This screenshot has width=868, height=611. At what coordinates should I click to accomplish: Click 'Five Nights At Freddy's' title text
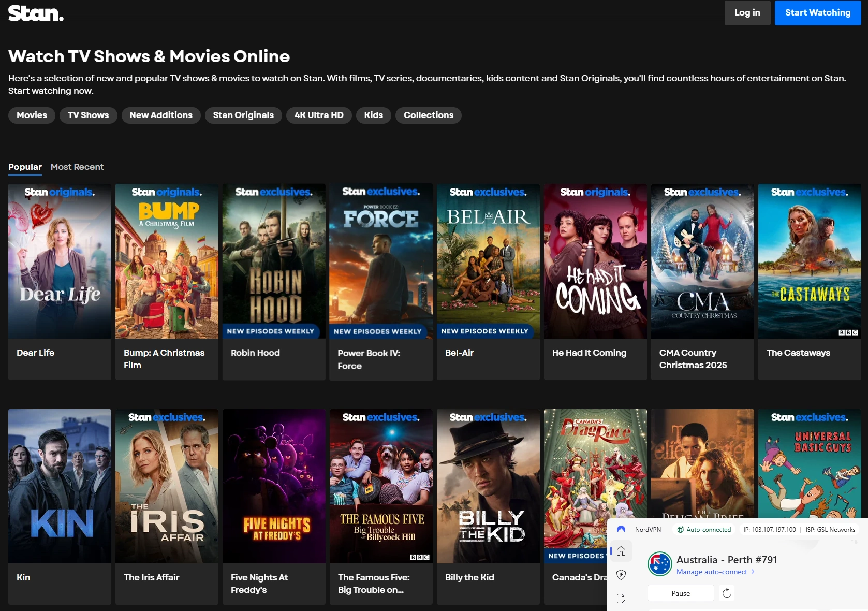tap(259, 584)
